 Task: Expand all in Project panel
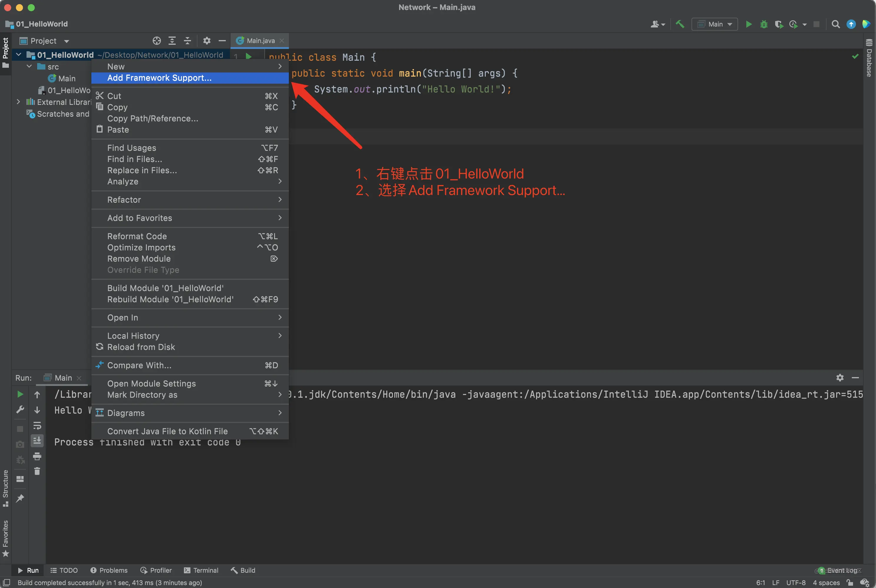point(172,40)
